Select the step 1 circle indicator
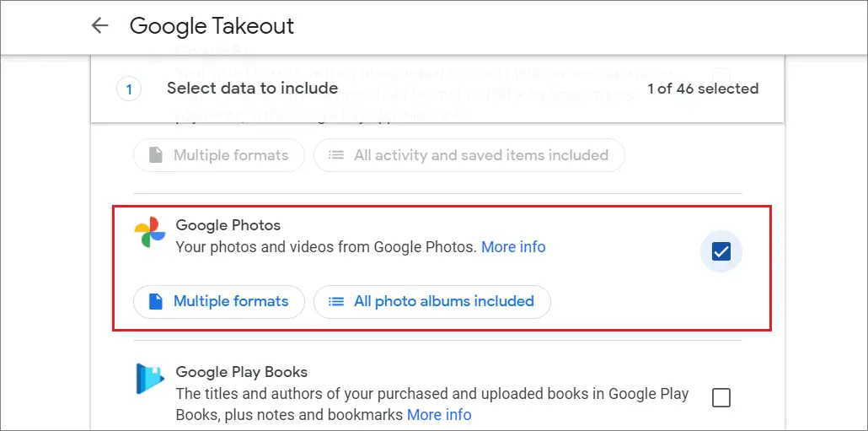The width and height of the screenshot is (868, 431). 129,89
